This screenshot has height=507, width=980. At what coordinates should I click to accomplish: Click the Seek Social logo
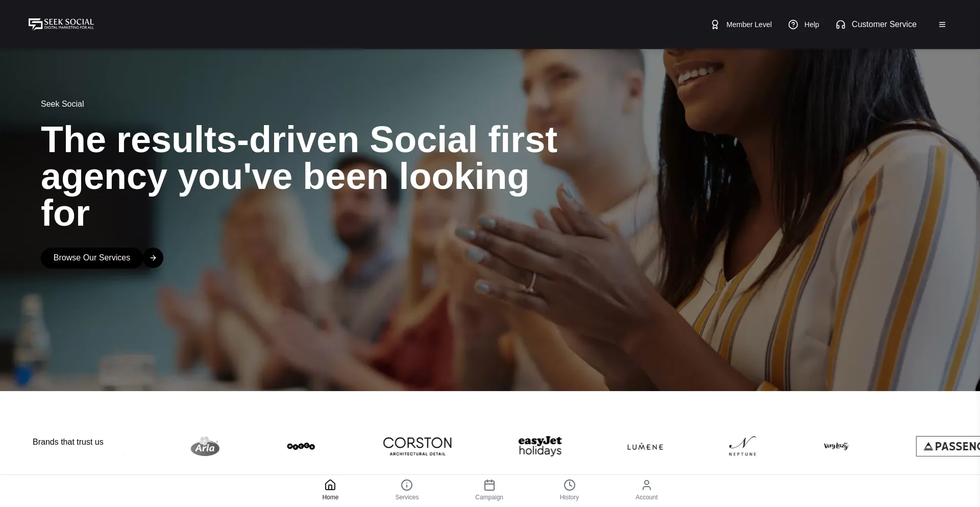61,24
